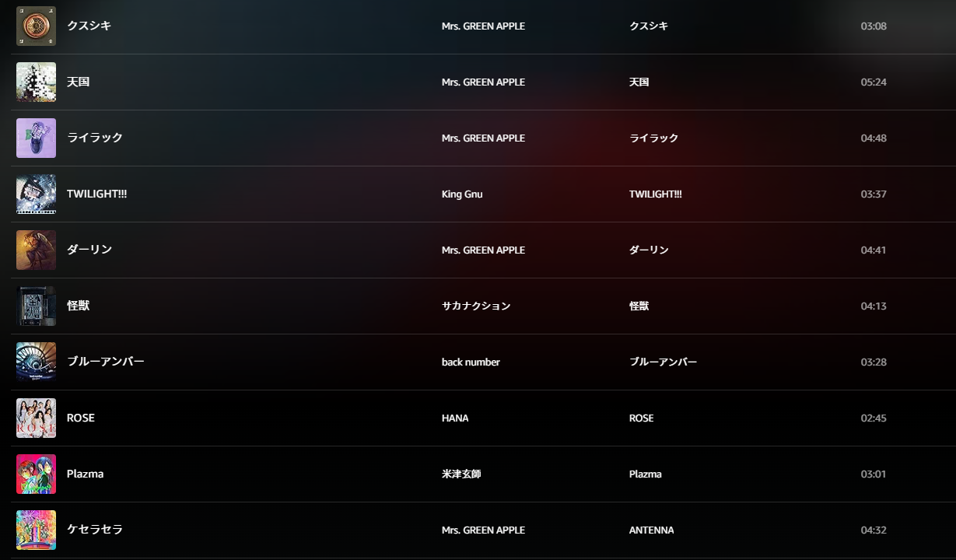Open the King Gnu artist link
The image size is (956, 560).
pos(462,194)
